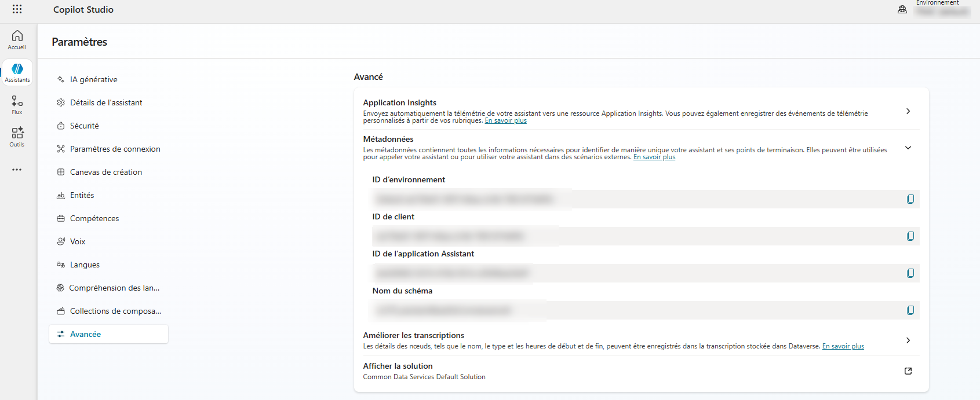This screenshot has height=400, width=980.
Task: Open Outils in the left sidebar
Action: point(17,137)
